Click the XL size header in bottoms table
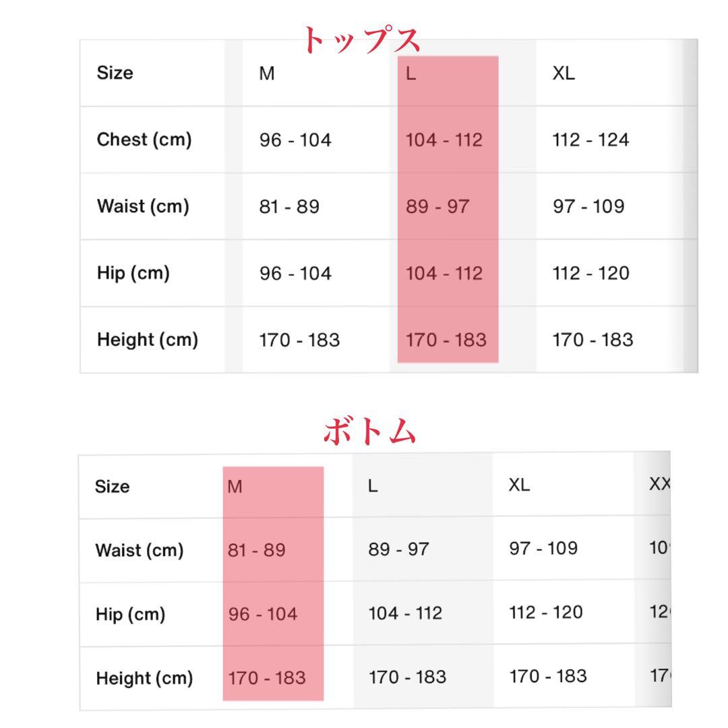Viewport: 728px width, 728px height. pyautogui.click(x=520, y=485)
